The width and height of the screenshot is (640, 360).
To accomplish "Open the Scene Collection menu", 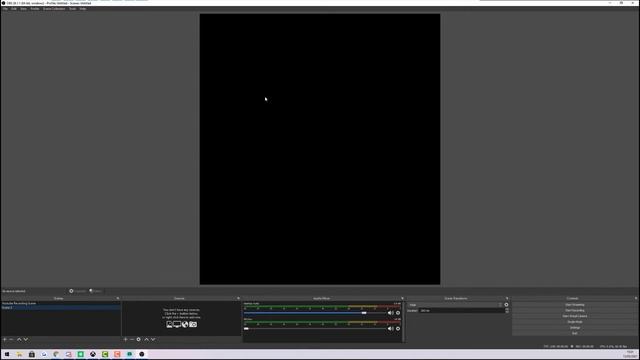I will coord(54,9).
